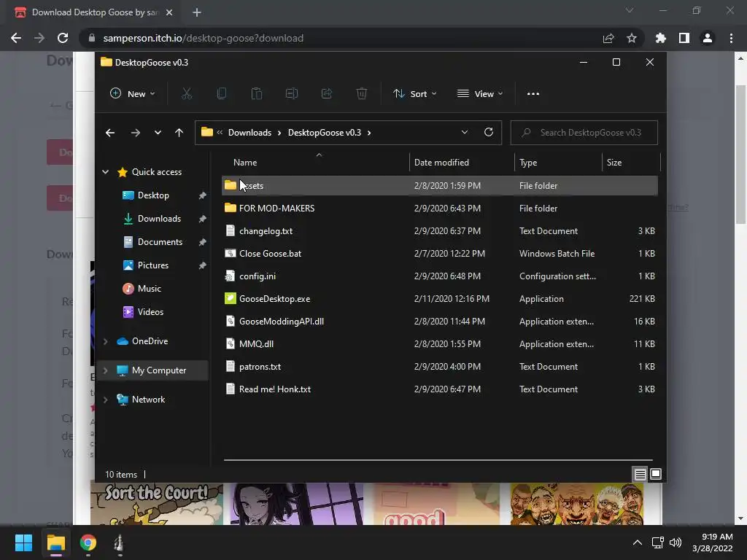Switch to details view icon in status bar

[640, 474]
